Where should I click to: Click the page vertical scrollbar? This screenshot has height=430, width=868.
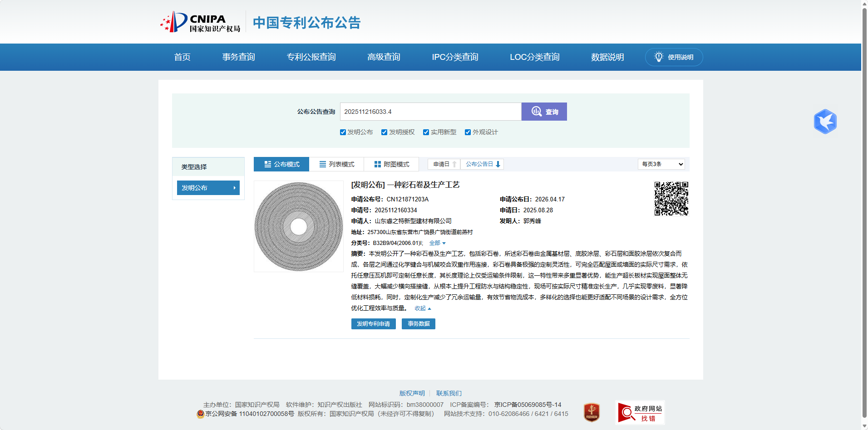[x=864, y=213]
